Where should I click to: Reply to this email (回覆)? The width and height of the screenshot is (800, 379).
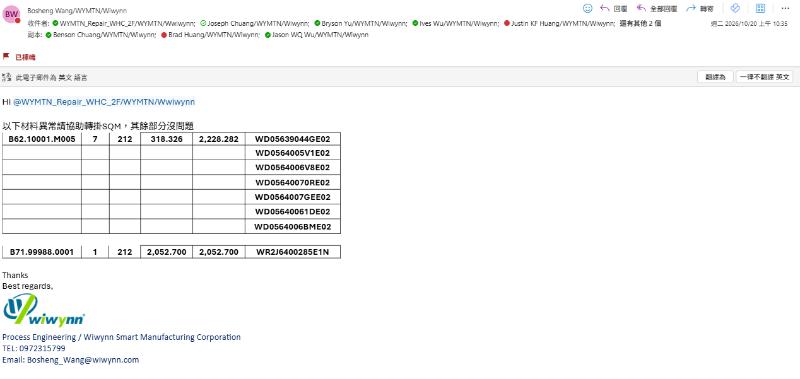click(x=614, y=9)
